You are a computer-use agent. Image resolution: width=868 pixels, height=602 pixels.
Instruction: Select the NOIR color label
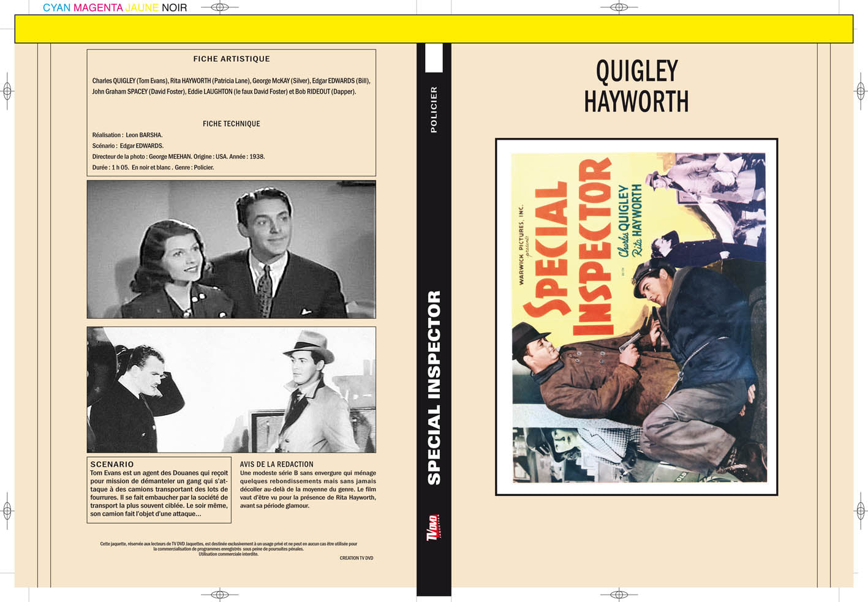coord(175,8)
